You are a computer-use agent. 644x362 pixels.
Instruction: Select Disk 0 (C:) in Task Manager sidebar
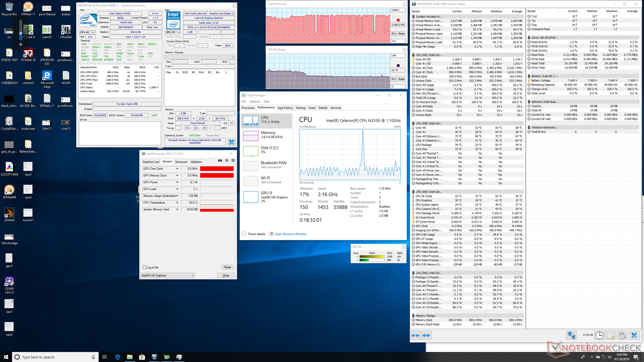click(267, 150)
